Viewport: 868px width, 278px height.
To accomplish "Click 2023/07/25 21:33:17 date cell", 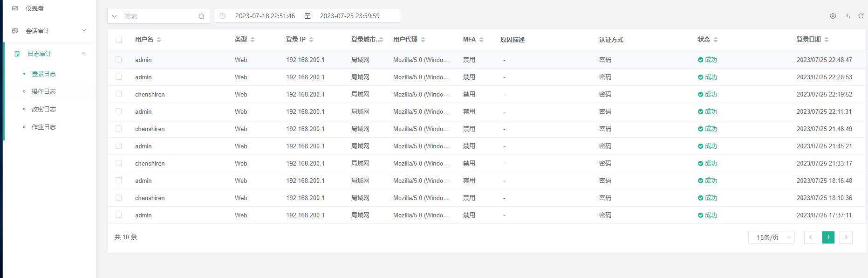I will (824, 163).
